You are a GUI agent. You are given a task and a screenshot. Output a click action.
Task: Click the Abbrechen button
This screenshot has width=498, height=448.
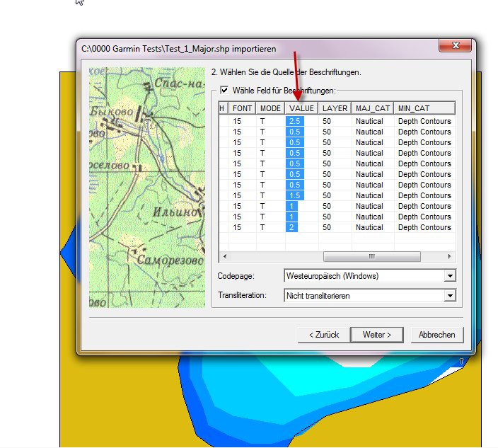(436, 335)
